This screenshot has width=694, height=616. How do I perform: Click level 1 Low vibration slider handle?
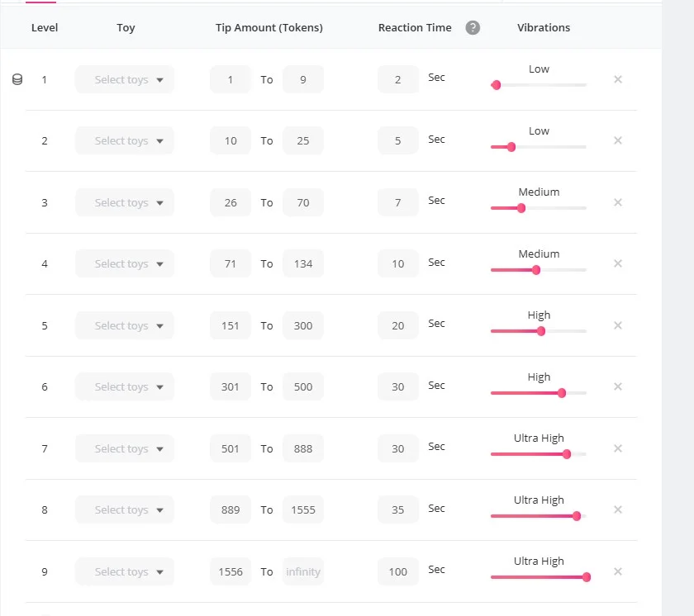pos(496,85)
